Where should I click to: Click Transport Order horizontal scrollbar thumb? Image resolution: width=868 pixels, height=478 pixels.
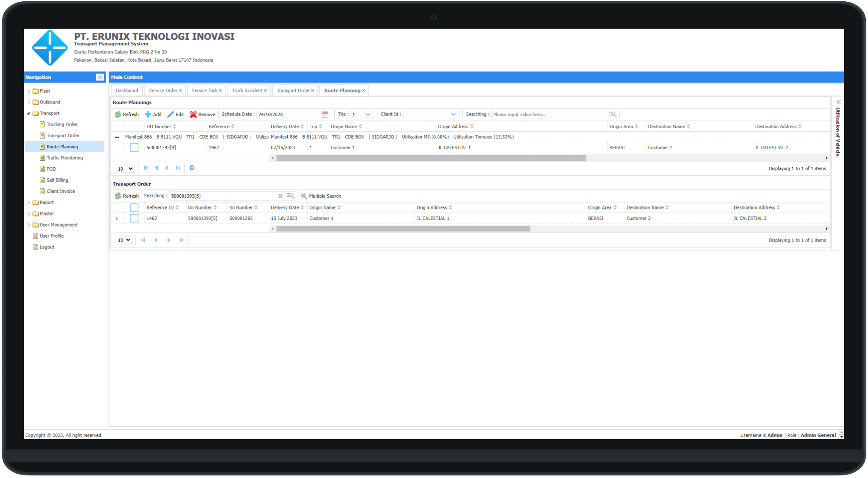coord(403,229)
